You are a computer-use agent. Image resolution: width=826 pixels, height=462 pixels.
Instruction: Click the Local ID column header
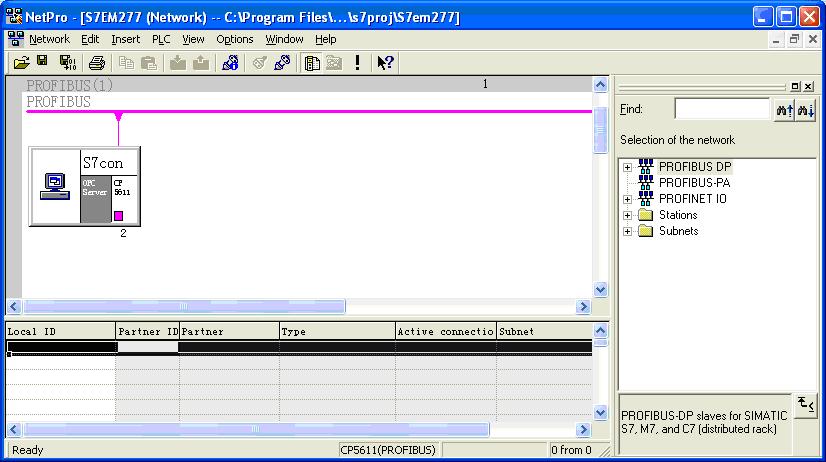(61, 331)
